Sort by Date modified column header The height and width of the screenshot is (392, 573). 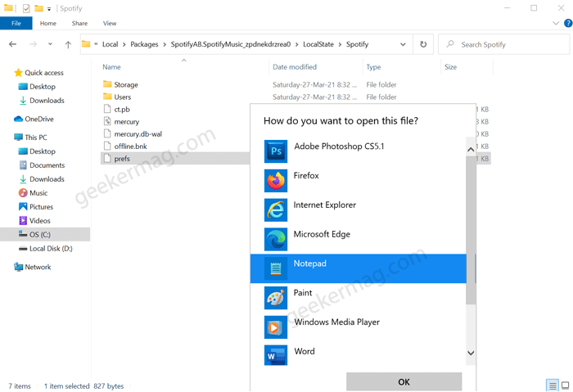(x=295, y=67)
